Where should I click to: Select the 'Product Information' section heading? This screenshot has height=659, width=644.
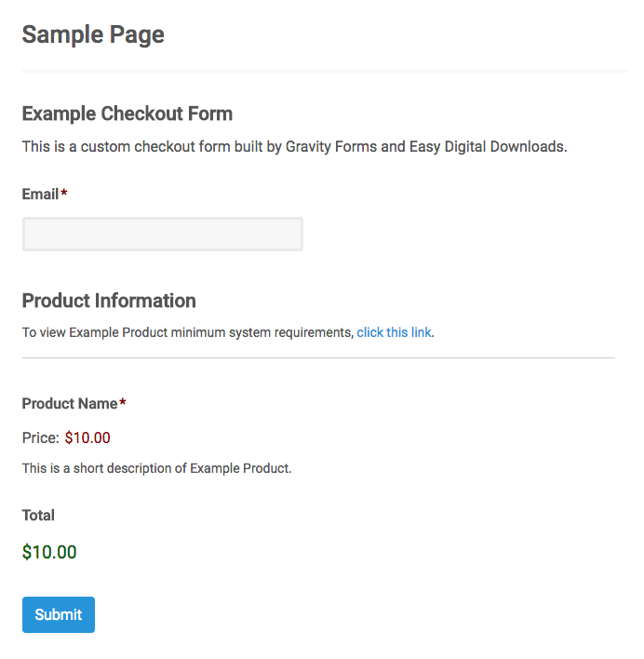click(109, 301)
